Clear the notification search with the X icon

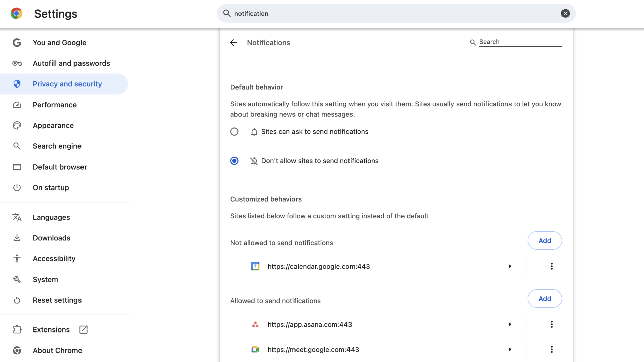565,13
